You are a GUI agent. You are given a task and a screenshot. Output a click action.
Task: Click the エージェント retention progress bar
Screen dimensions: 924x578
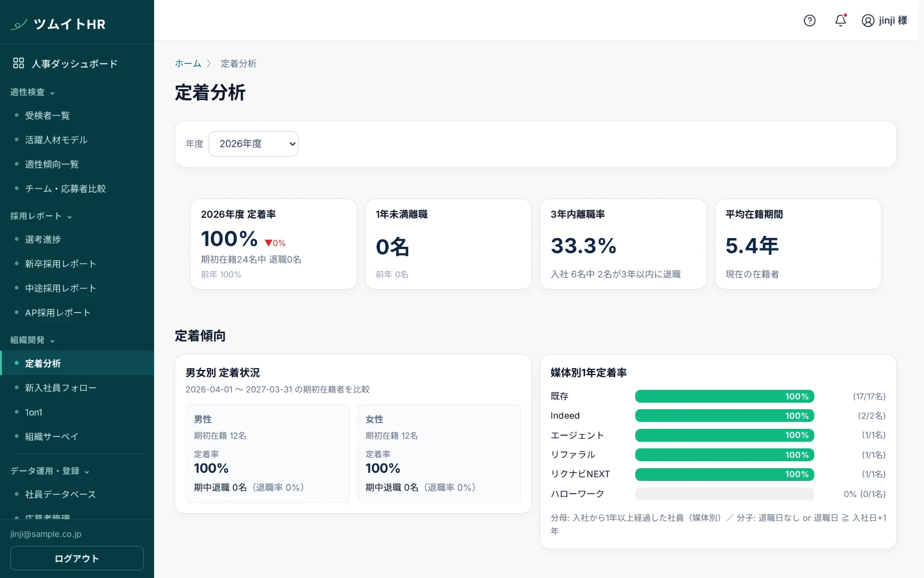(x=725, y=435)
